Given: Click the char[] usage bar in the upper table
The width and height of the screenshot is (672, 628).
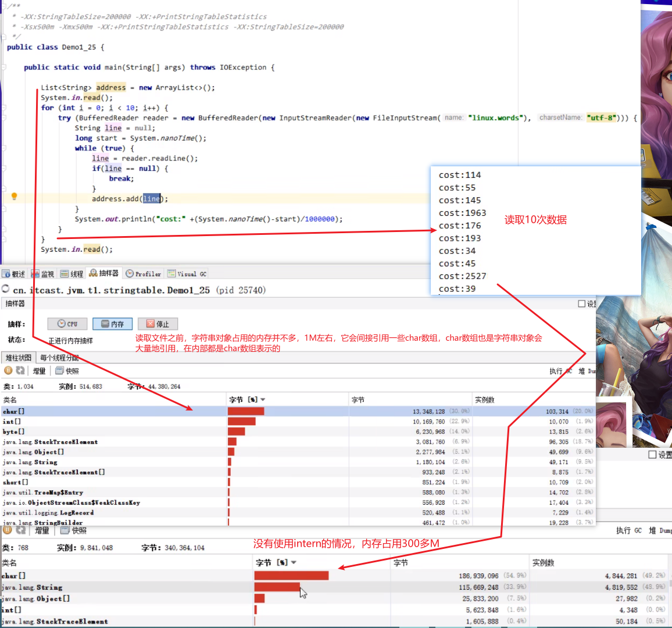Looking at the screenshot, I should (246, 411).
